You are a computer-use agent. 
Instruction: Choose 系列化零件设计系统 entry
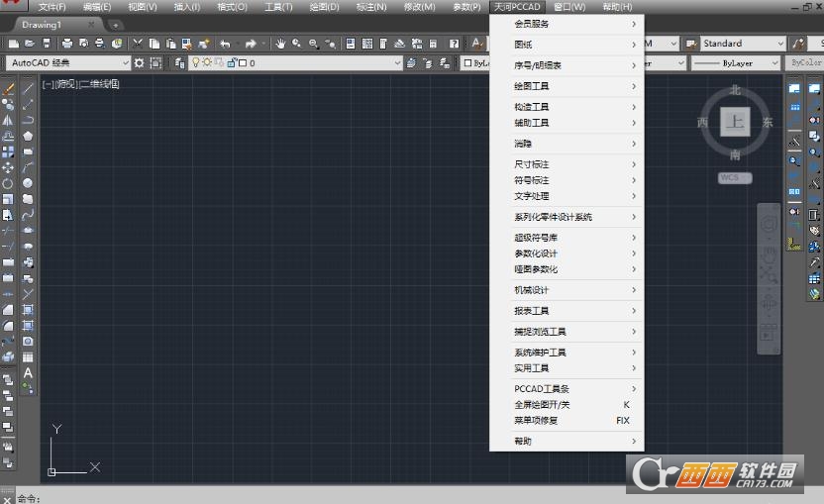[567, 217]
